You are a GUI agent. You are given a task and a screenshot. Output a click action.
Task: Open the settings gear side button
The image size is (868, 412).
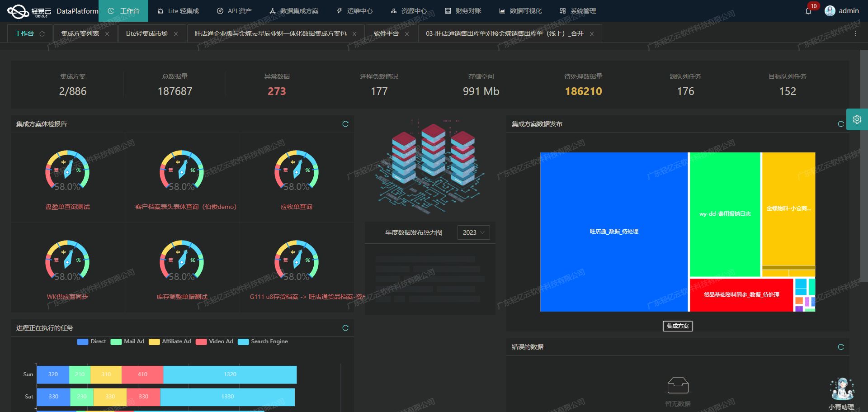pyautogui.click(x=857, y=119)
